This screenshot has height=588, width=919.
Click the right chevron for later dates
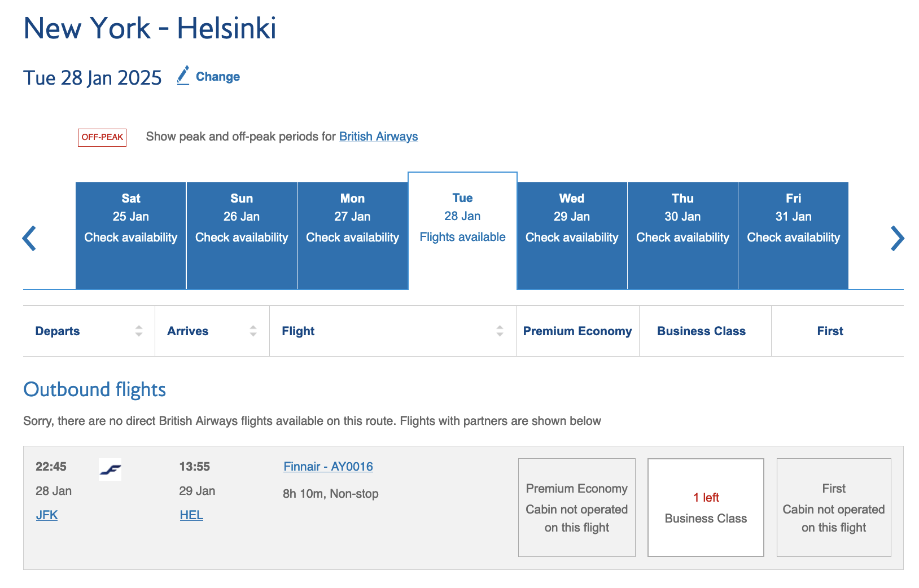(896, 238)
